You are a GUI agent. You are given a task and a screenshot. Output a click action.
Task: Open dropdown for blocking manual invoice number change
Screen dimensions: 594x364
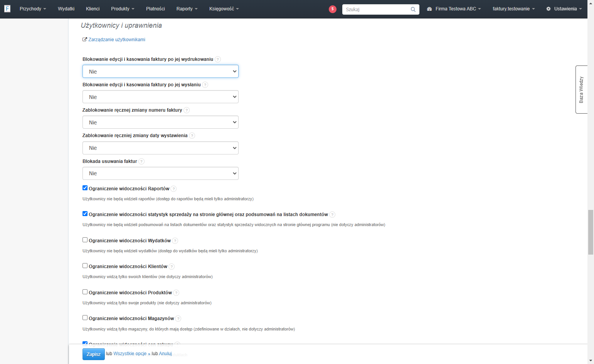click(x=160, y=122)
